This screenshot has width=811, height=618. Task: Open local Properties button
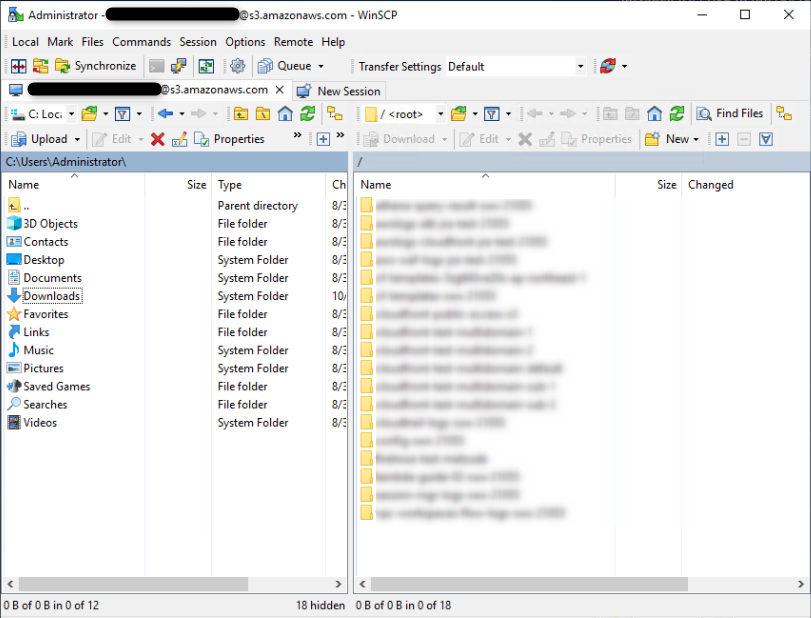tap(229, 139)
